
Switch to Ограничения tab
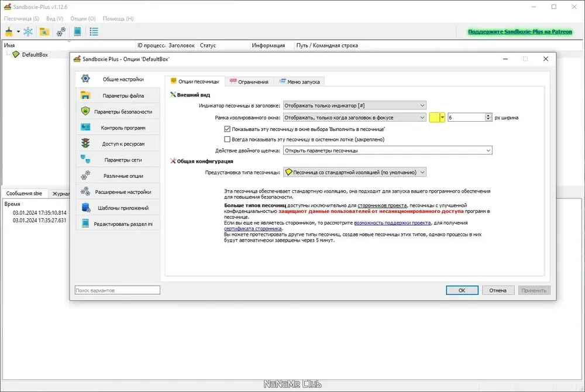point(249,82)
